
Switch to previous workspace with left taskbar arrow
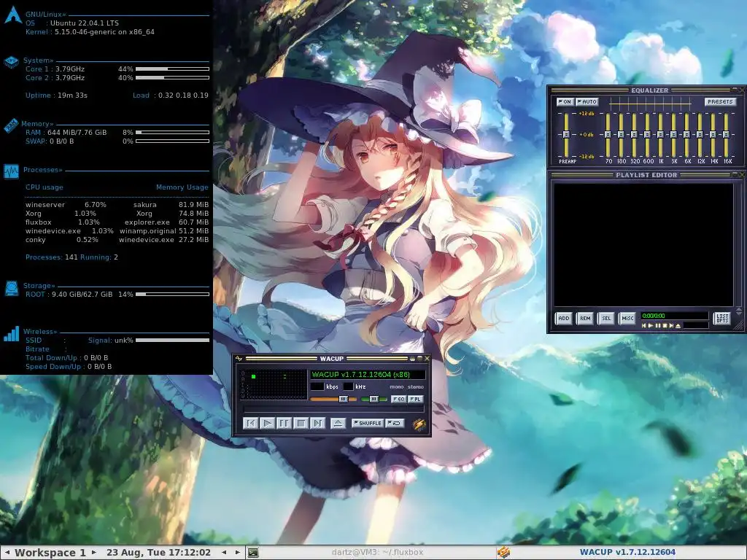tap(7, 553)
